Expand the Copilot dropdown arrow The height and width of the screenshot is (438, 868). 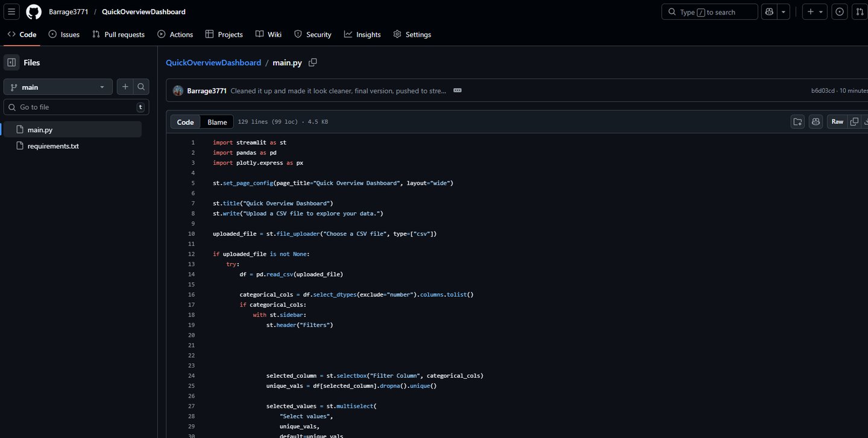(x=784, y=11)
